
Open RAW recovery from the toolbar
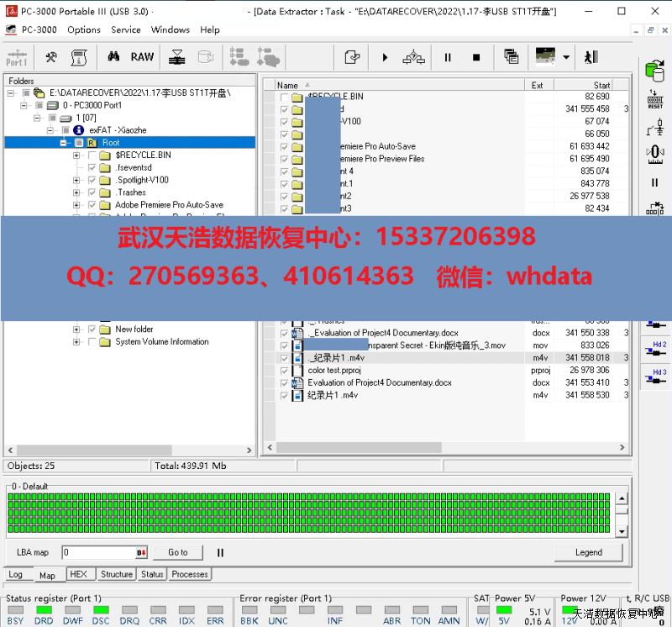142,57
